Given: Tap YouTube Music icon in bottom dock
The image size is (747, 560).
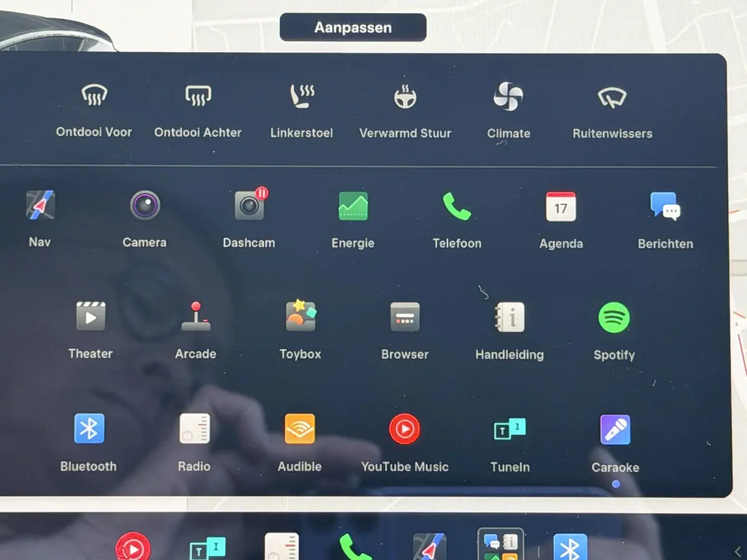Looking at the screenshot, I should coord(133,546).
